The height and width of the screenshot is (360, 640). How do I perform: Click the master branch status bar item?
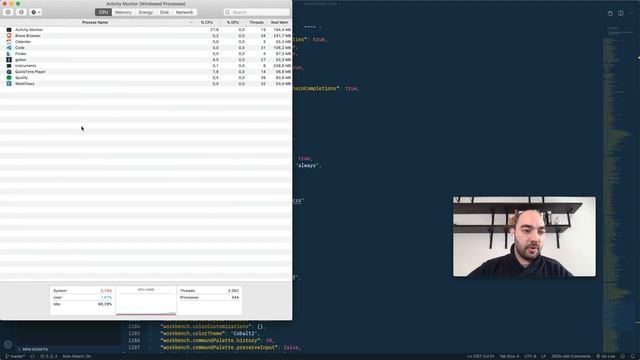15,356
